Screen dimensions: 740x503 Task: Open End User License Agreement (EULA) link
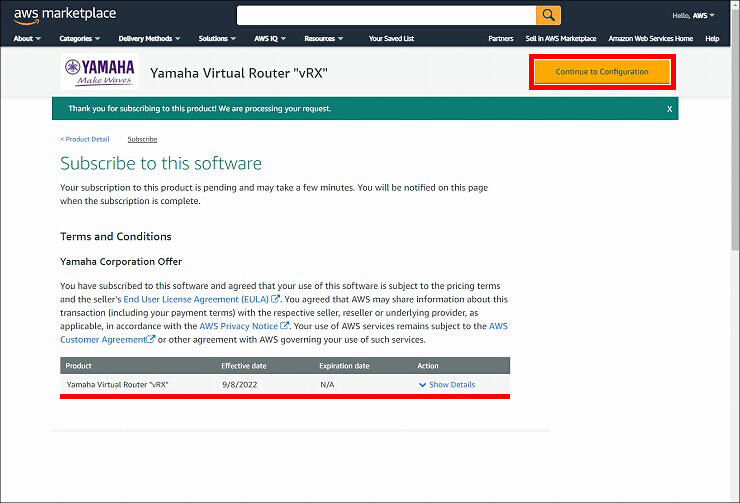196,299
